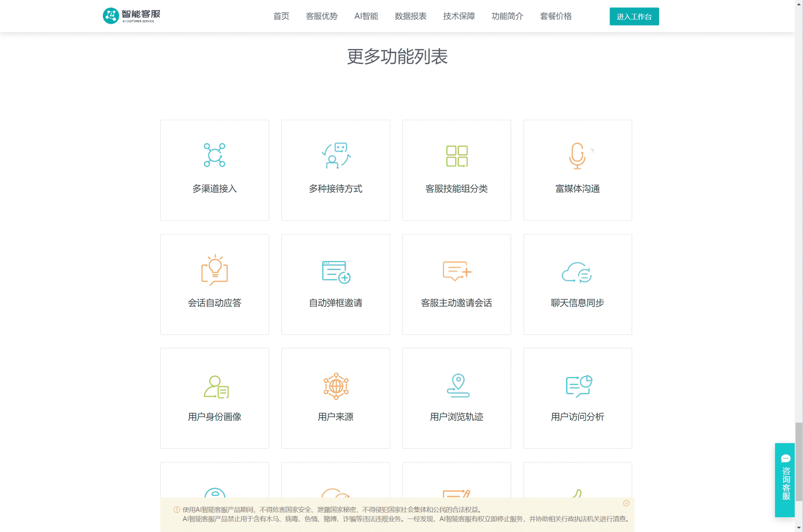Click the 富媒体沟通 microphone icon

(577, 156)
